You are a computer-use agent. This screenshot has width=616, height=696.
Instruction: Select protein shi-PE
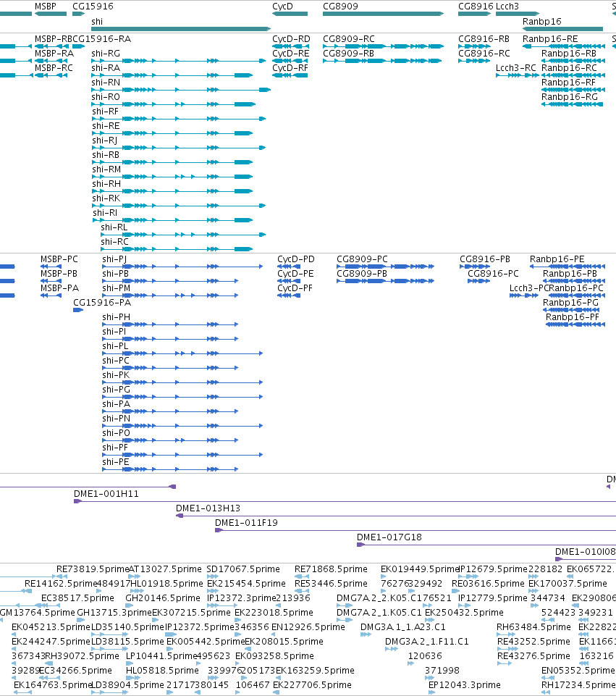[170, 469]
